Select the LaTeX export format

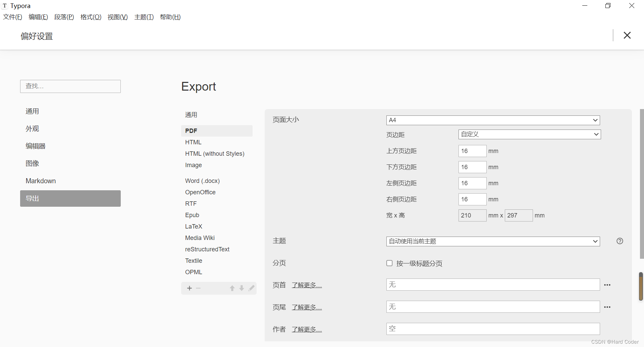[x=217, y=227]
